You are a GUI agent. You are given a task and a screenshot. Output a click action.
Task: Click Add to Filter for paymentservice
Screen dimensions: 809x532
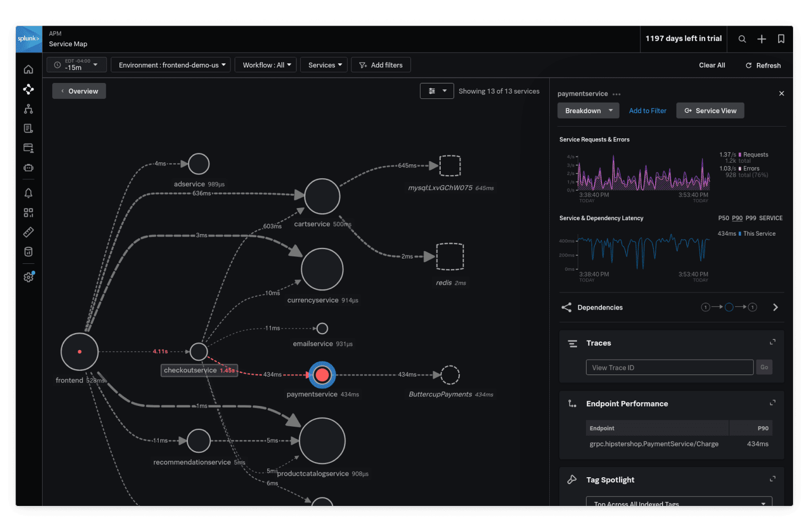647,110
